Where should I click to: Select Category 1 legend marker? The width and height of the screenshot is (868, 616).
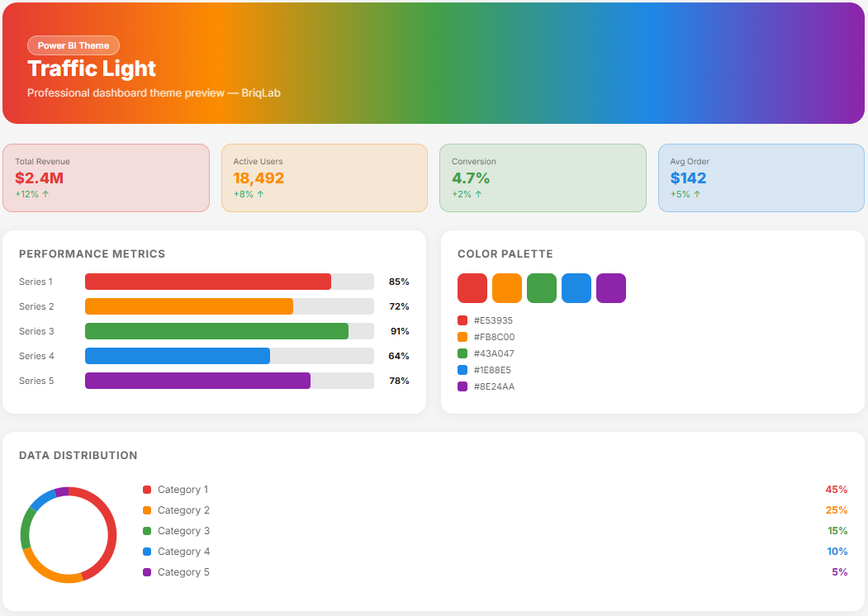[x=147, y=490]
